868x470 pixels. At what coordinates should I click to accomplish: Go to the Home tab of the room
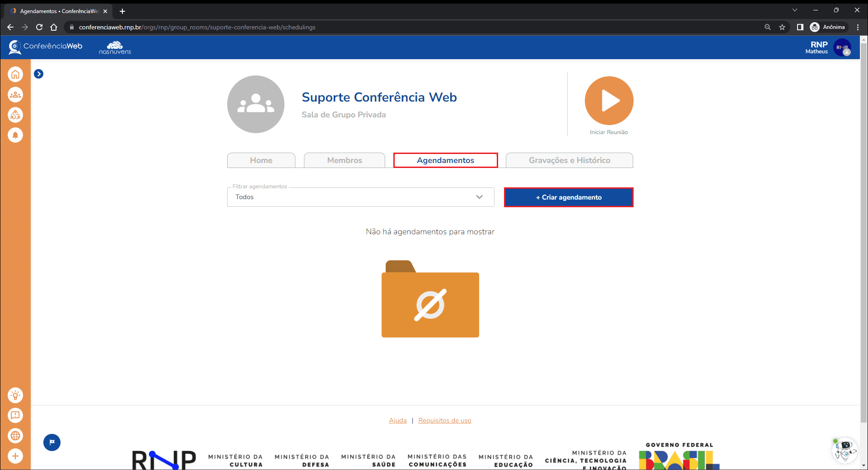coord(261,160)
